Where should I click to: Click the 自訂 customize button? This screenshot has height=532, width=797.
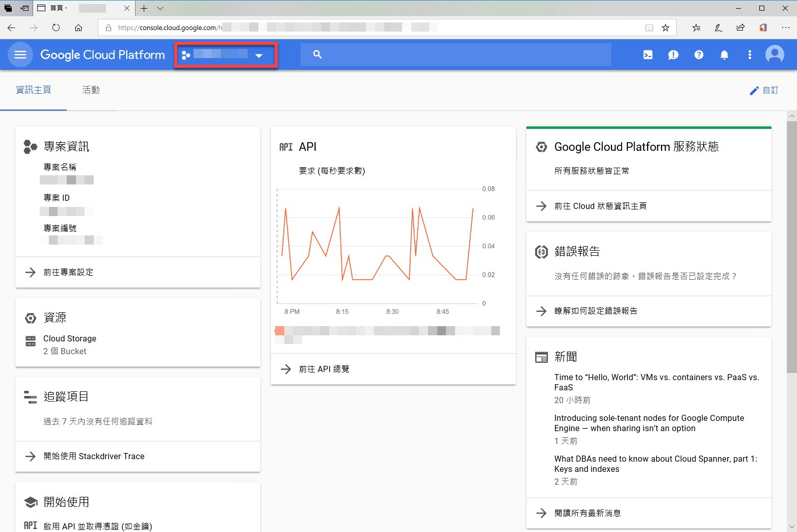pyautogui.click(x=764, y=90)
